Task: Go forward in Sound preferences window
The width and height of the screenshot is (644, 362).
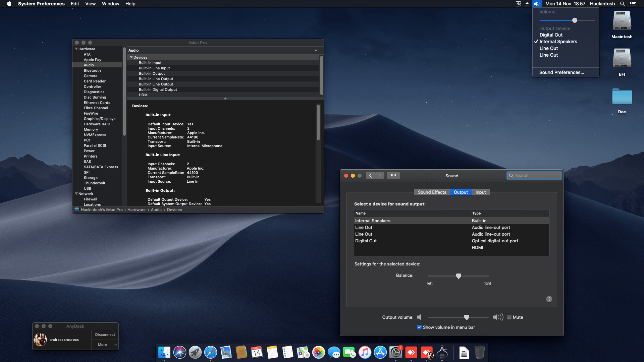Action: pyautogui.click(x=380, y=176)
